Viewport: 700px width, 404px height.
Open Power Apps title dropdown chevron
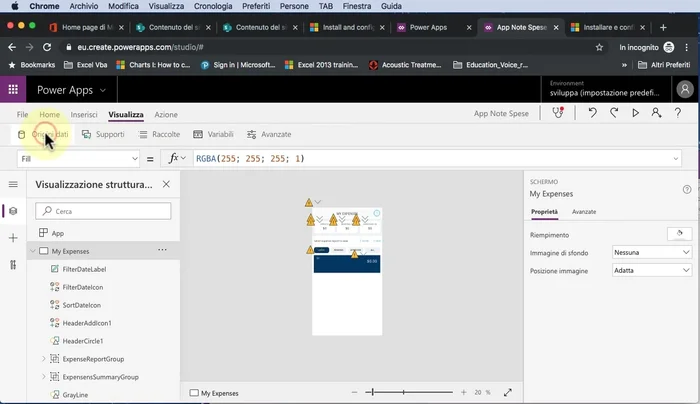click(103, 90)
